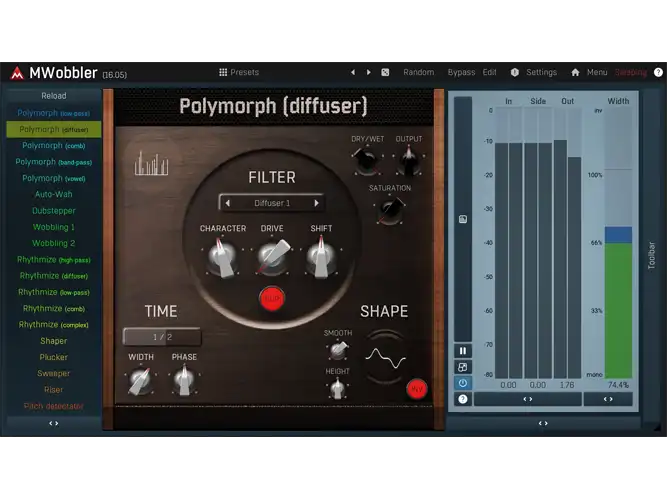Viewport: 667px width, 500px height.
Task: Open the Settings menu text
Action: click(x=542, y=72)
